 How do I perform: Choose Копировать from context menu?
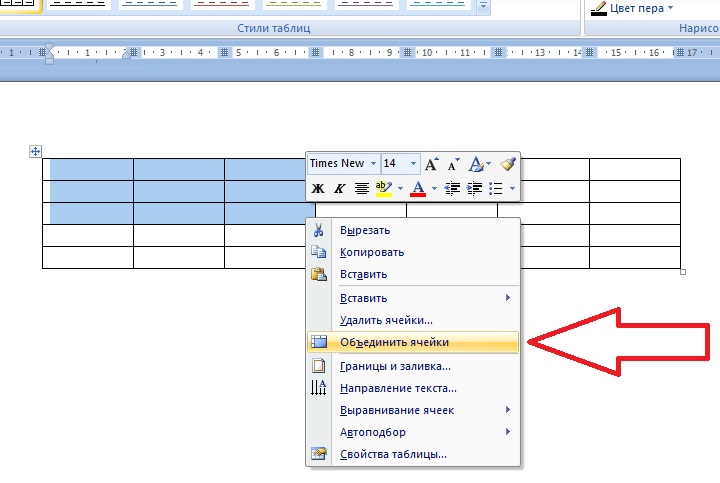413,252
